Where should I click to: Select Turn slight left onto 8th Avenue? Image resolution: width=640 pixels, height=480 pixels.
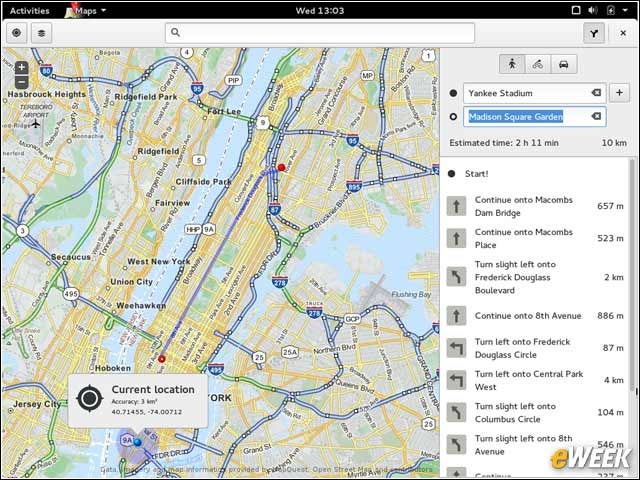(x=536, y=445)
